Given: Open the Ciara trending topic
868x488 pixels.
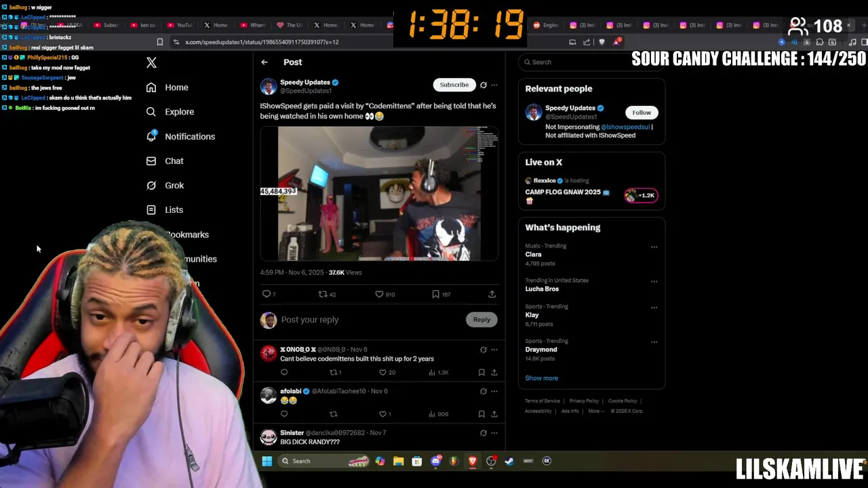Looking at the screenshot, I should click(x=533, y=255).
